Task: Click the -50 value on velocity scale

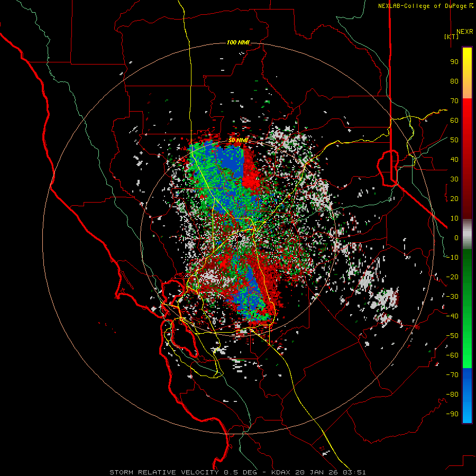Action: tap(452, 335)
